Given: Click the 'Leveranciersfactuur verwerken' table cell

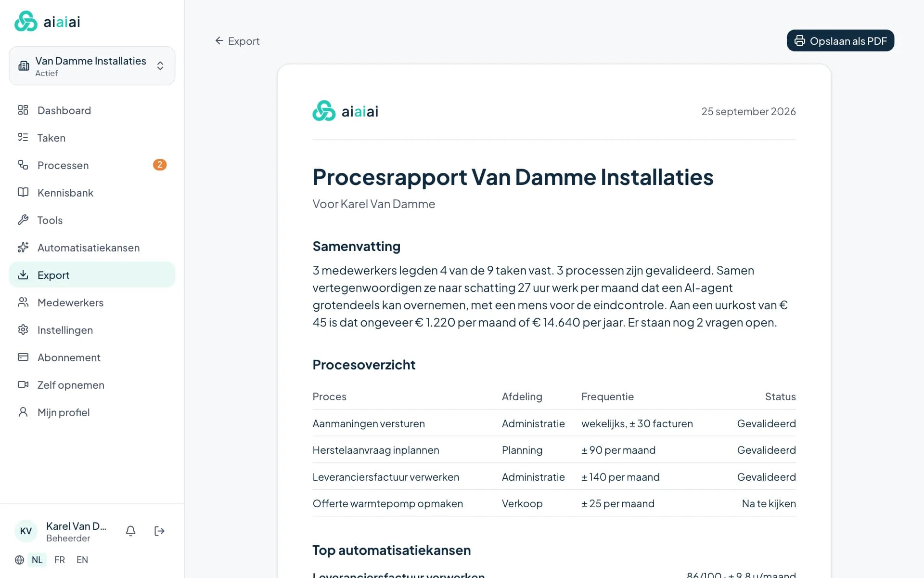Looking at the screenshot, I should pos(386,477).
